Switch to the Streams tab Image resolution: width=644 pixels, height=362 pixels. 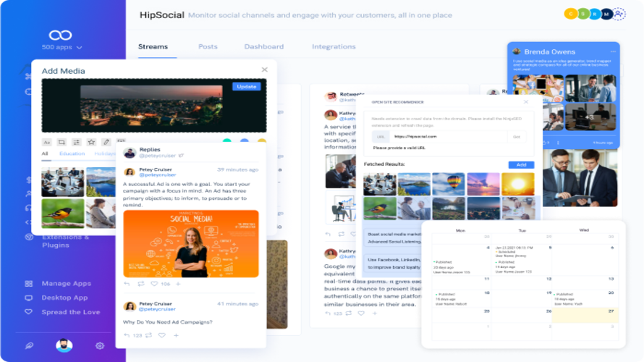[153, 47]
